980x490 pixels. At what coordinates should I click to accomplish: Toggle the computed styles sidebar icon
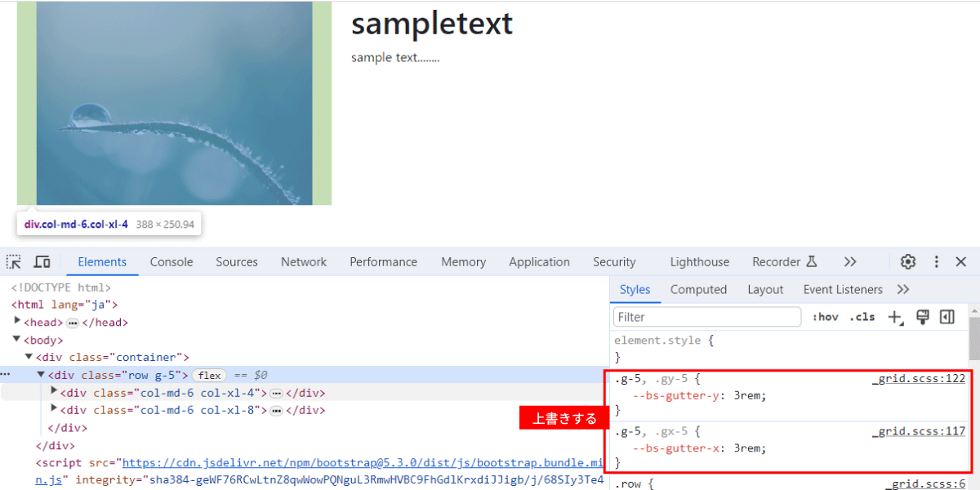pos(947,317)
